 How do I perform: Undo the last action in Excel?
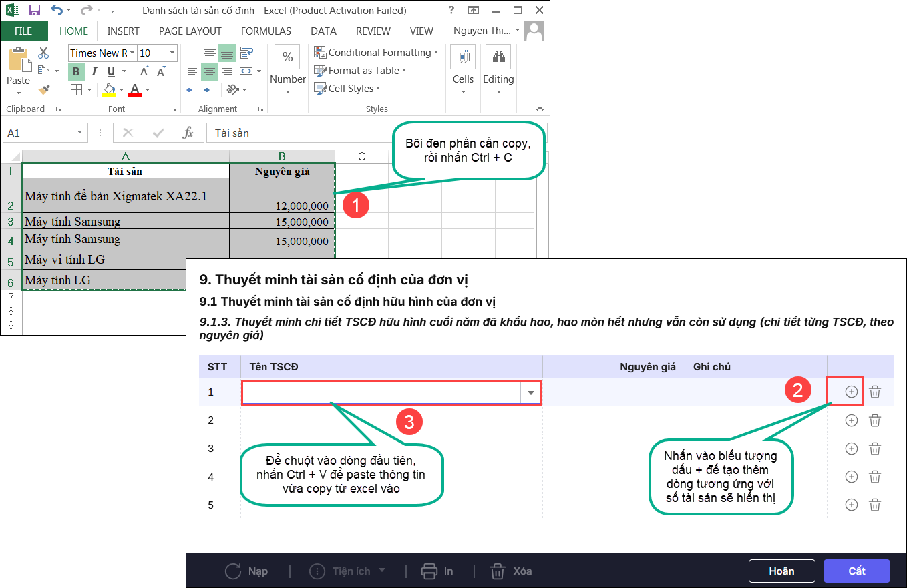coord(57,11)
